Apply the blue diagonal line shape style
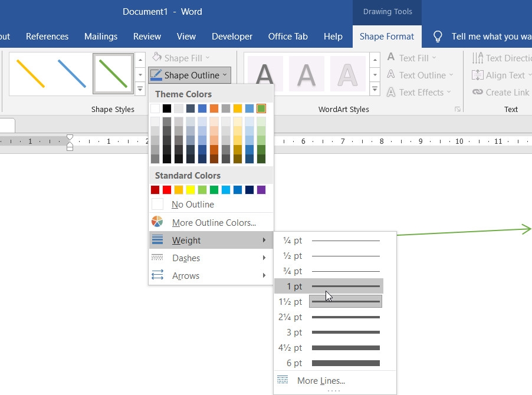 click(x=71, y=74)
